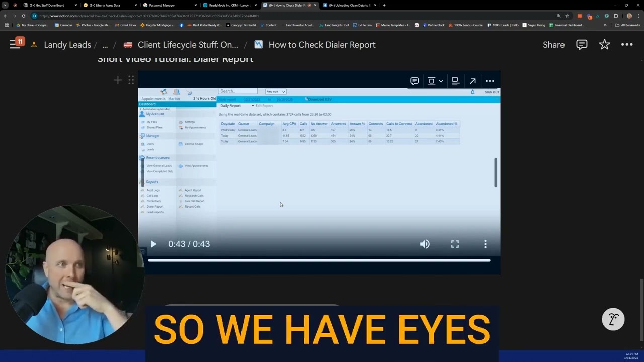
Task: Open the video original link arrow
Action: 473,81
